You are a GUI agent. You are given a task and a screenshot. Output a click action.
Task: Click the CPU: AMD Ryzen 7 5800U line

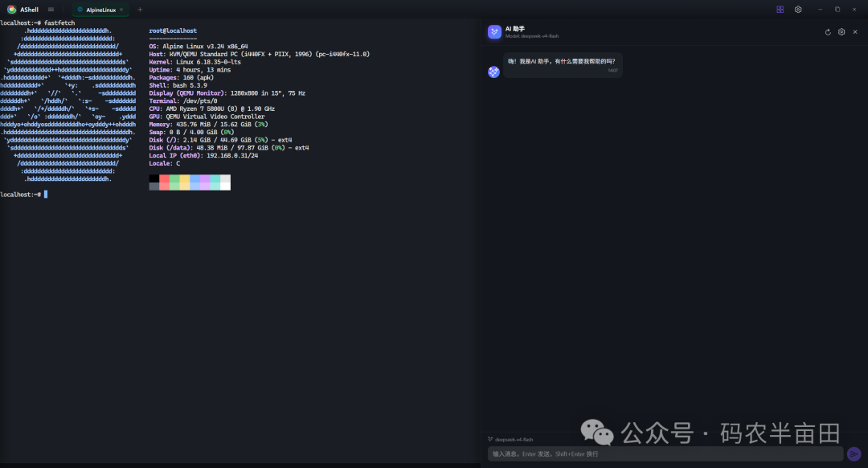coord(212,109)
